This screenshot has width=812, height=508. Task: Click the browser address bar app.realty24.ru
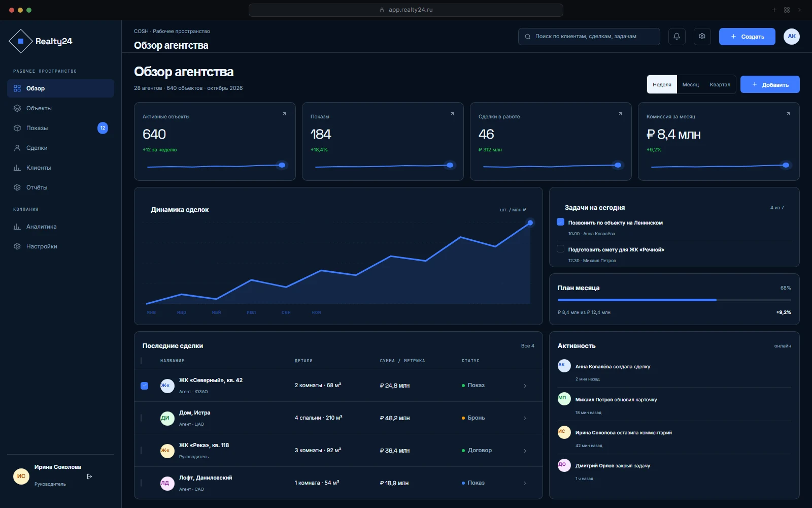(406, 10)
